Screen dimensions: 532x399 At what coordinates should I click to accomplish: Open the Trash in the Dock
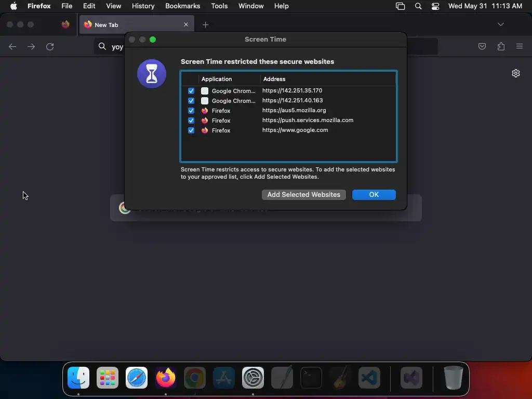point(453,378)
